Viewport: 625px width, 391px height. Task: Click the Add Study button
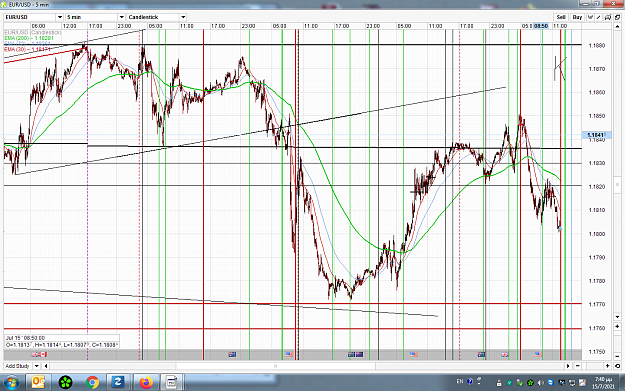[x=18, y=366]
